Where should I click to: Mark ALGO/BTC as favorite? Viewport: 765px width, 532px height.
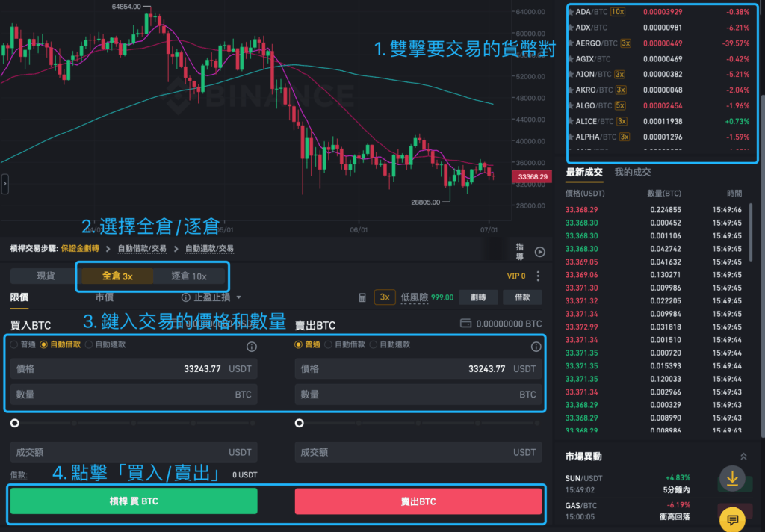tap(570, 105)
